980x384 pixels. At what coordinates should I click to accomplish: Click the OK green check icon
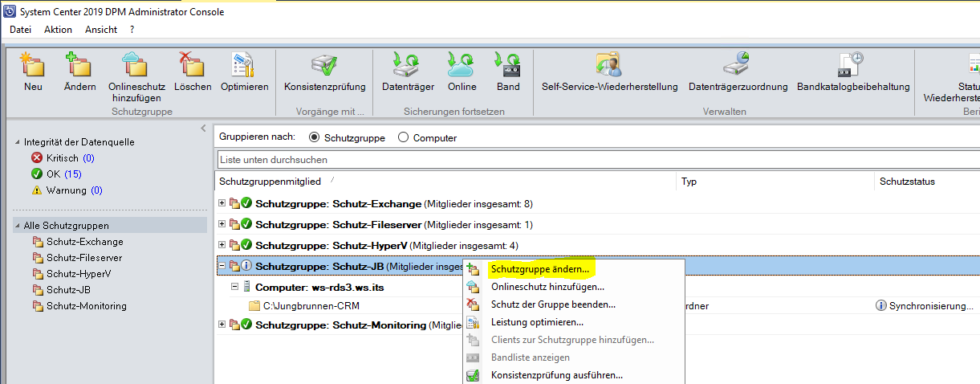pyautogui.click(x=36, y=174)
